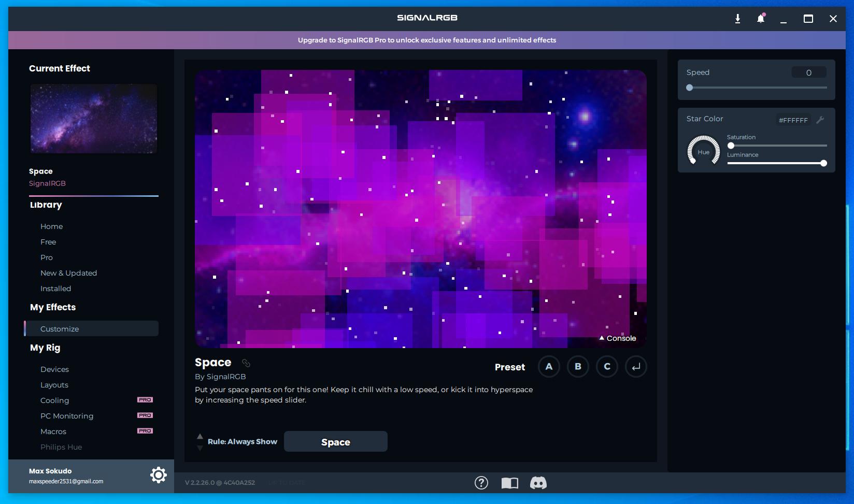Click the Max Sokudo account name
This screenshot has height=504, width=854.
tap(50, 471)
